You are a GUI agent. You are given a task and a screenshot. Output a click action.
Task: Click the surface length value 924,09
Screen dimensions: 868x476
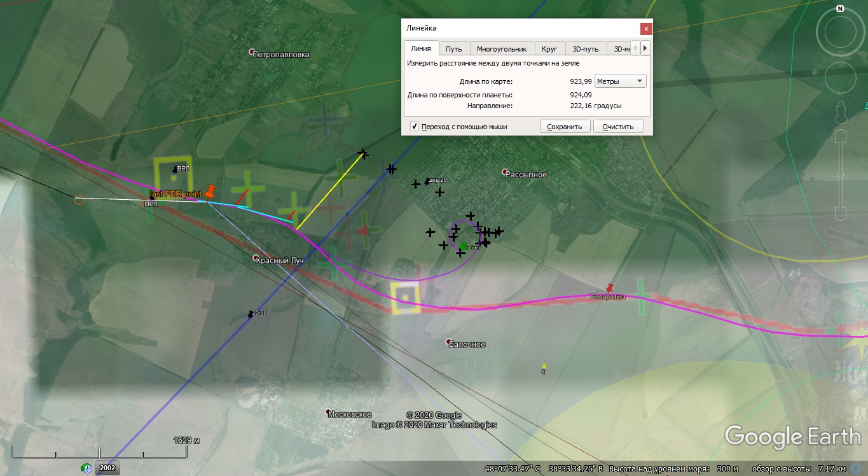click(x=581, y=95)
